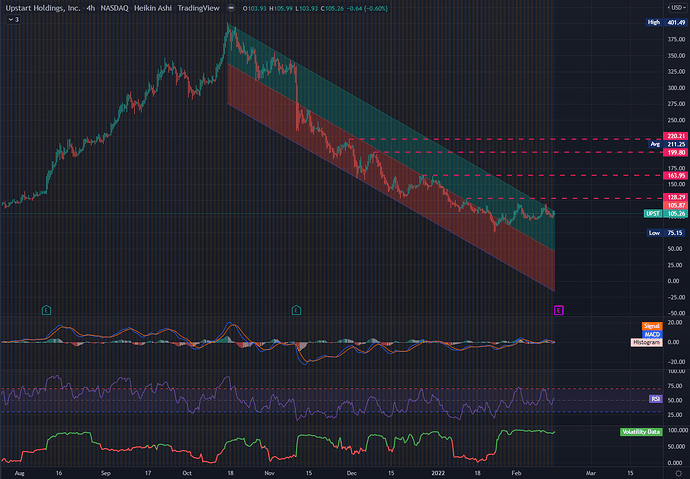Click the close value C105.26 in the legend
The height and width of the screenshot is (479, 690).
pyautogui.click(x=332, y=8)
